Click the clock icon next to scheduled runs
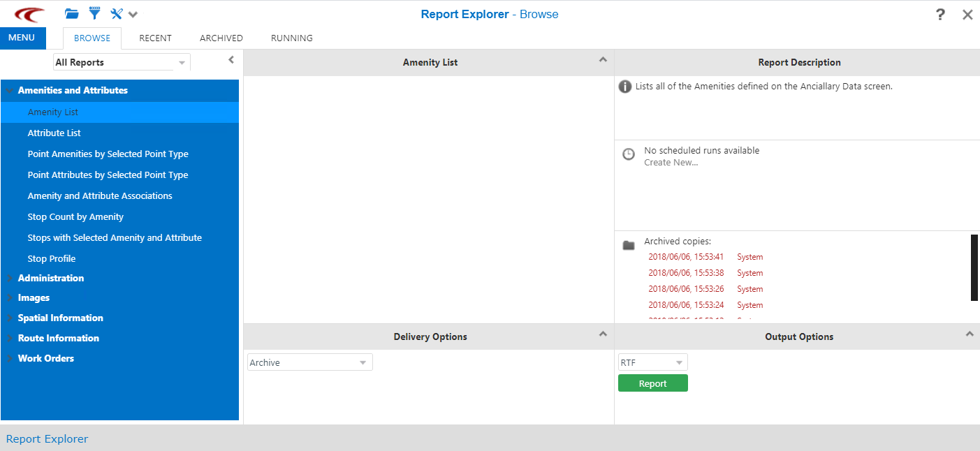 (628, 154)
